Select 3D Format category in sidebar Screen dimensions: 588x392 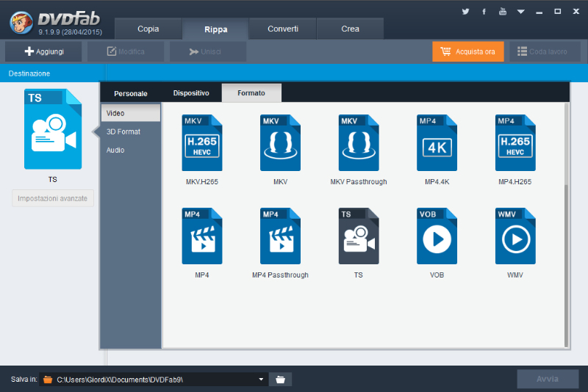click(x=123, y=131)
